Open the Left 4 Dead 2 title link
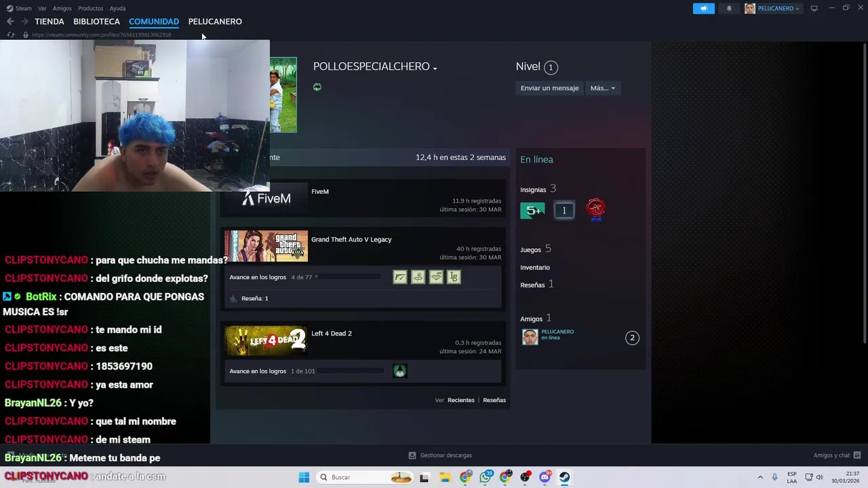This screenshot has height=488, width=868. 332,333
